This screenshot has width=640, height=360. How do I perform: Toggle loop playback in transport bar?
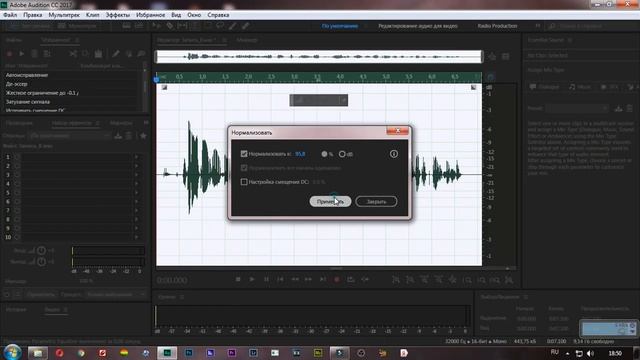tap(351, 279)
